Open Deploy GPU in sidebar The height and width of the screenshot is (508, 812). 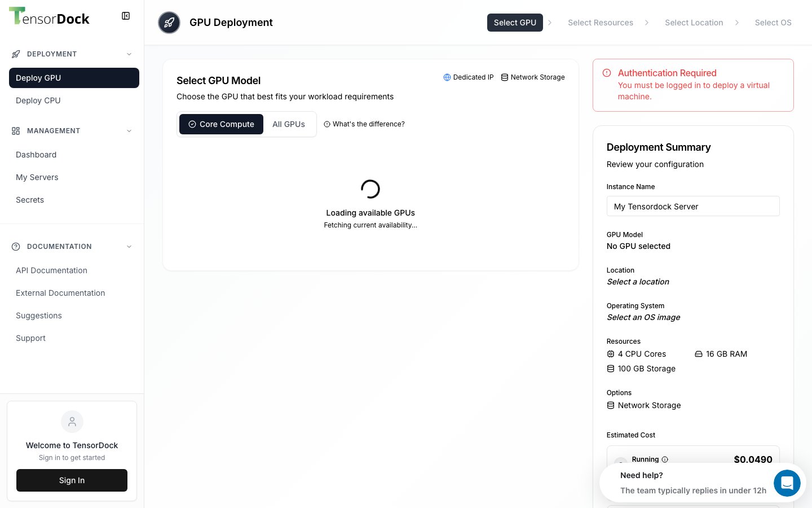tap(74, 78)
